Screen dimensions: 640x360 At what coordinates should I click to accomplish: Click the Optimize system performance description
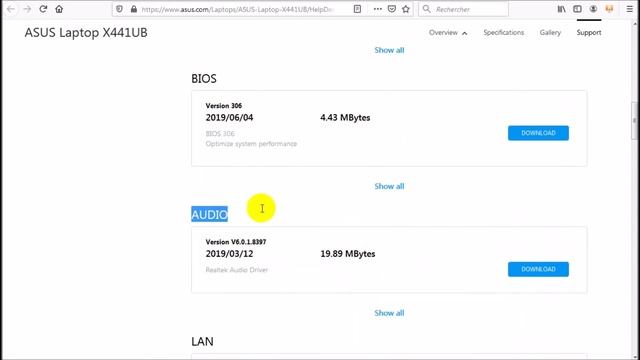[x=251, y=144]
